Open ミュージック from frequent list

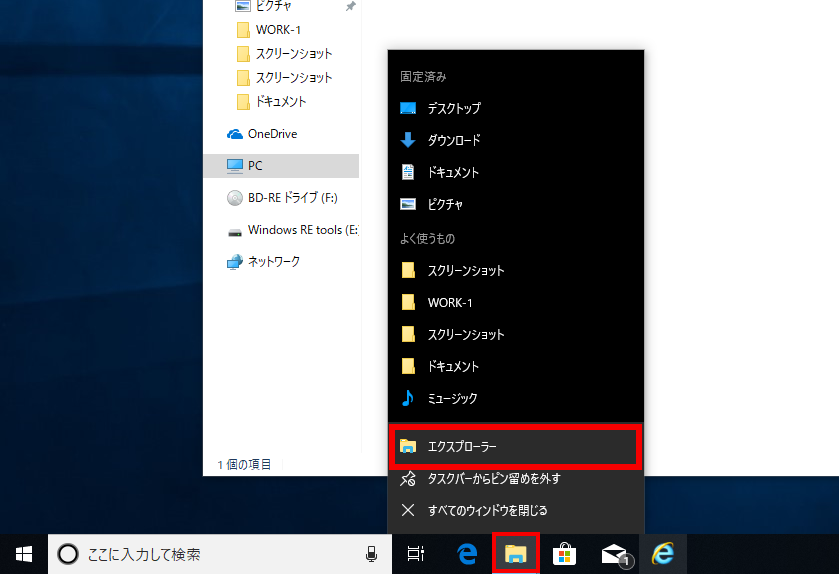tap(515, 398)
